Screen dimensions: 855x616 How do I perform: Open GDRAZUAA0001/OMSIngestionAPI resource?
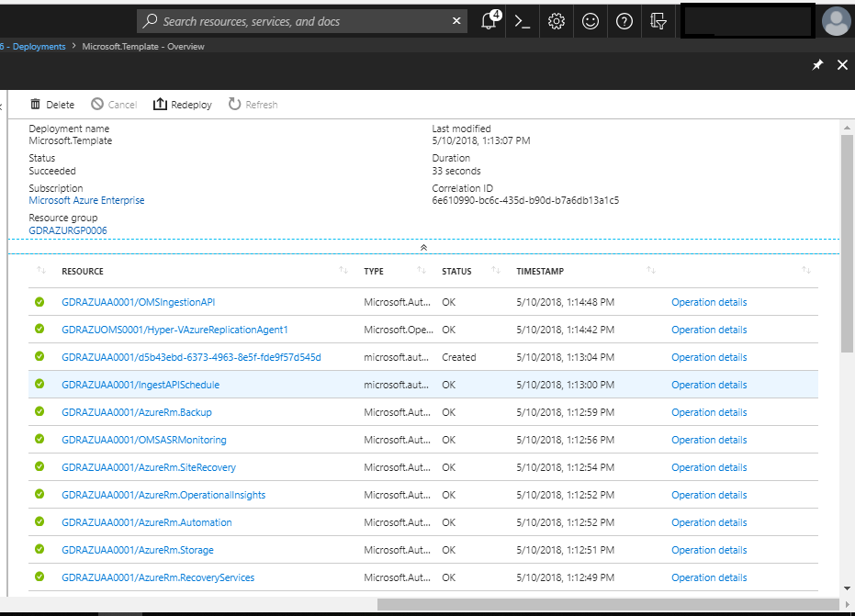coord(139,302)
